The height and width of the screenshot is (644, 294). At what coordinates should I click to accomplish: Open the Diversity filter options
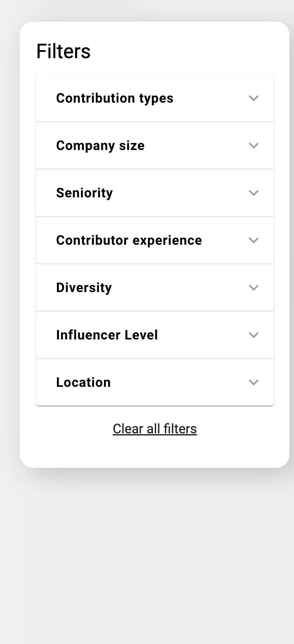tap(84, 288)
